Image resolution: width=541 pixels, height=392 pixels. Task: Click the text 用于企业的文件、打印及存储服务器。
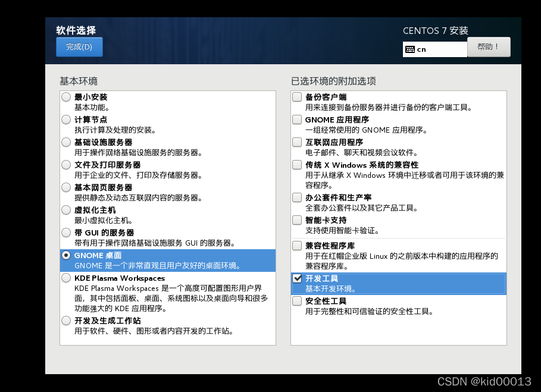(x=138, y=175)
